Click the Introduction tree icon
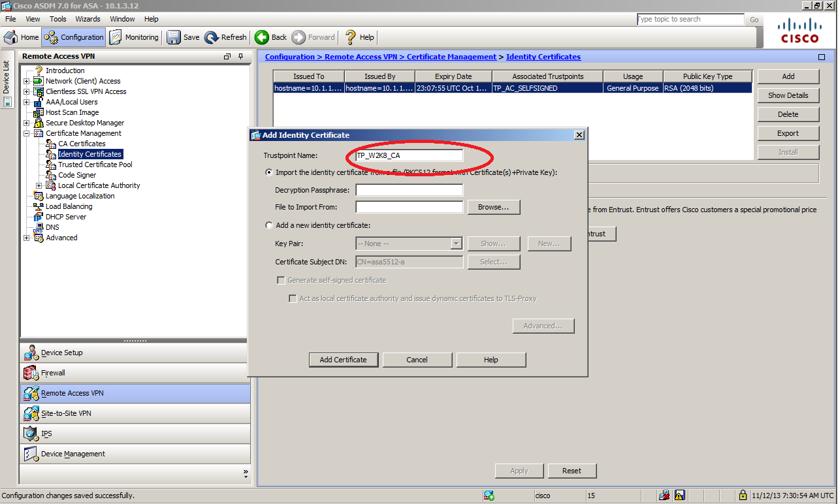838x504 pixels. click(x=39, y=71)
